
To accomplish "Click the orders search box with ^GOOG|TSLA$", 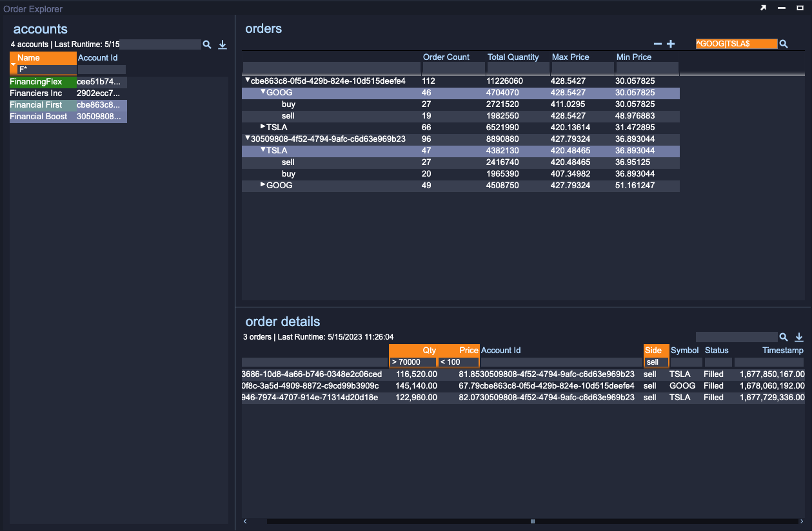I will tap(735, 44).
